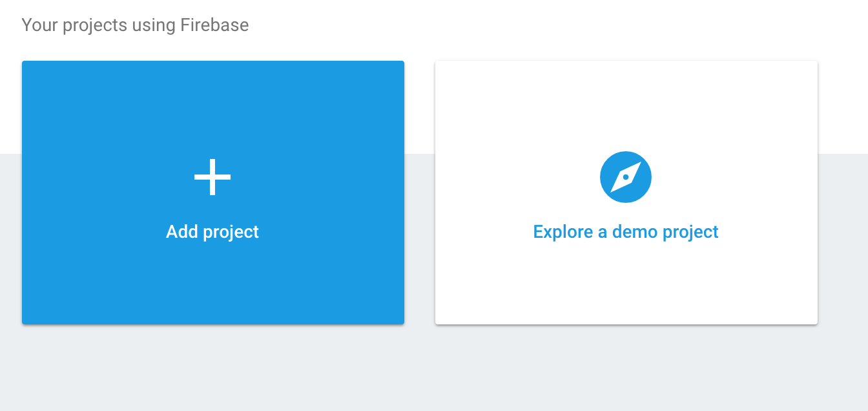Click the top area of the Add project card
This screenshot has width=868, height=411.
click(x=212, y=90)
